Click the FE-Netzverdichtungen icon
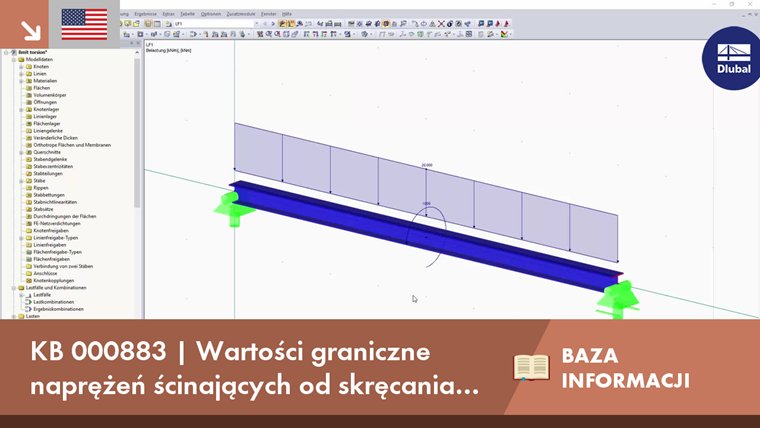Image resolution: width=760 pixels, height=428 pixels. [x=29, y=223]
